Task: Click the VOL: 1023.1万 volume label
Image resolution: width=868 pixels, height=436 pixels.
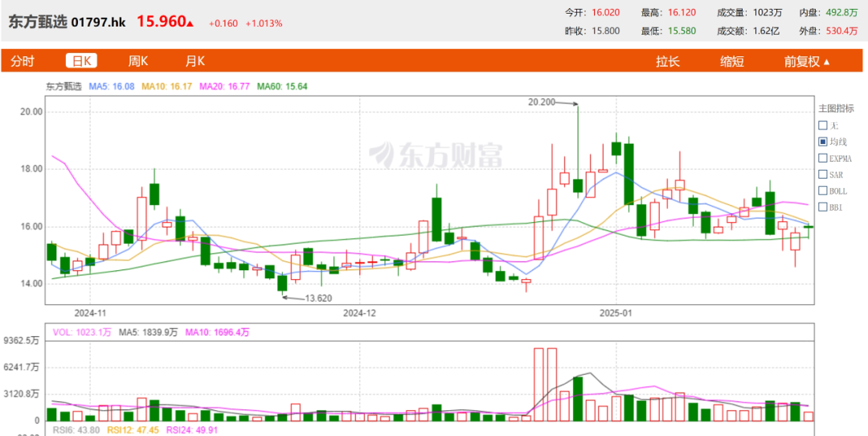Action: coord(81,332)
